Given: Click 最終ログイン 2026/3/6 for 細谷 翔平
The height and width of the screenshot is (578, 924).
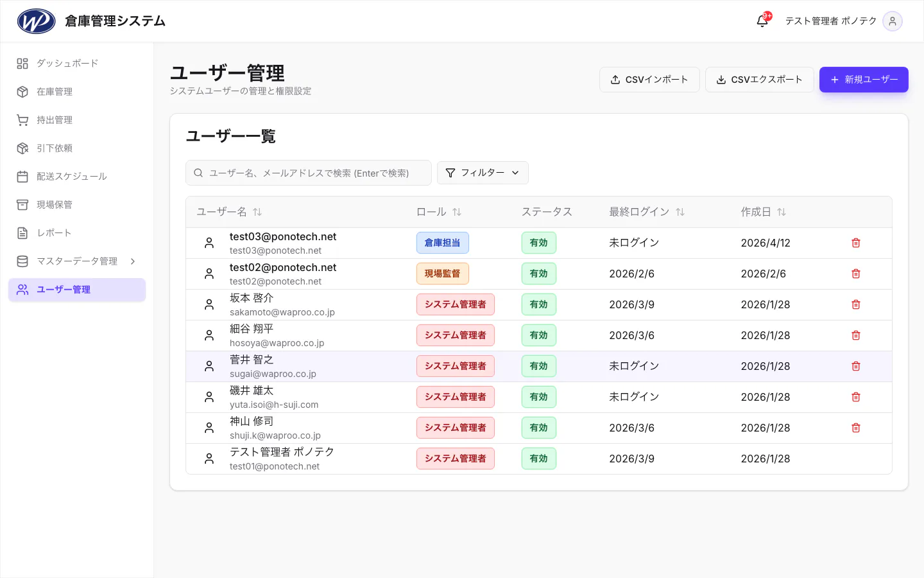Looking at the screenshot, I should 632,335.
